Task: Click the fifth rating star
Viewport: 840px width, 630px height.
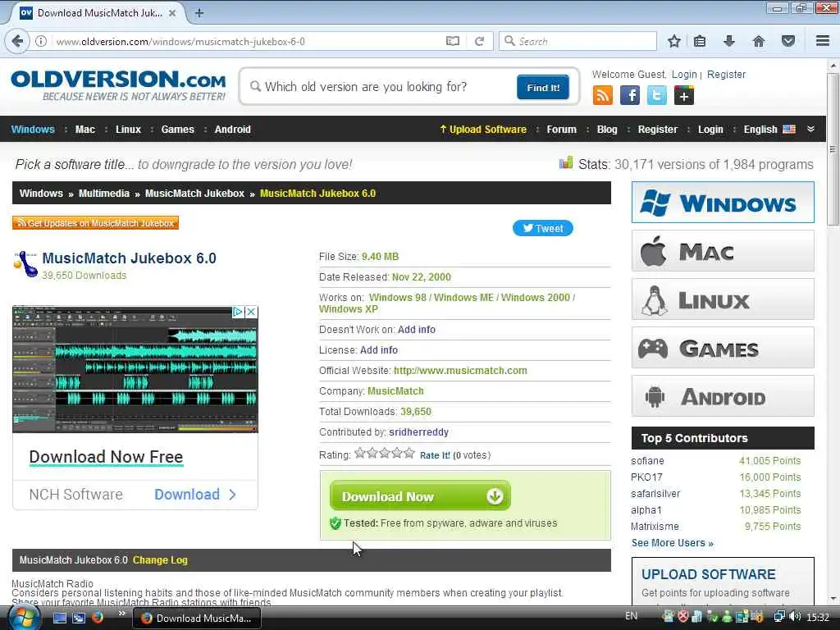Action: pos(409,453)
